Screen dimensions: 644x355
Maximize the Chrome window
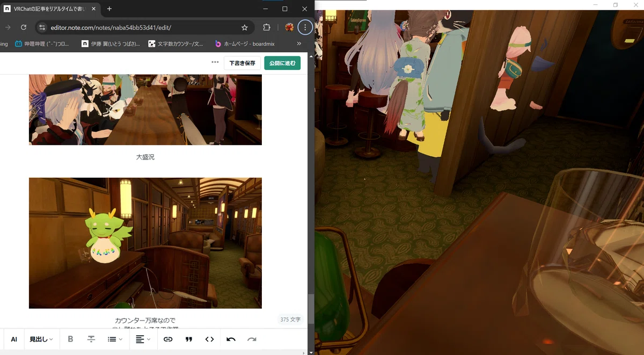click(284, 9)
